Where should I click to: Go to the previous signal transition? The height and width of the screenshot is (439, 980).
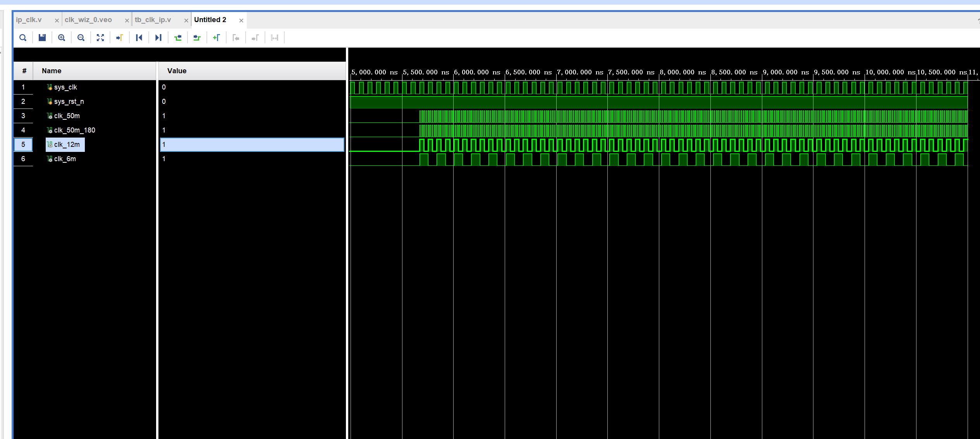pyautogui.click(x=178, y=38)
